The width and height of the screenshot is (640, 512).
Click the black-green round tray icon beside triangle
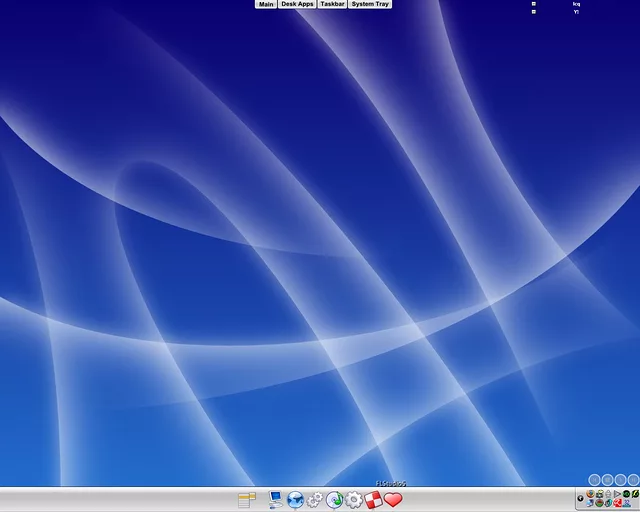[x=626, y=494]
